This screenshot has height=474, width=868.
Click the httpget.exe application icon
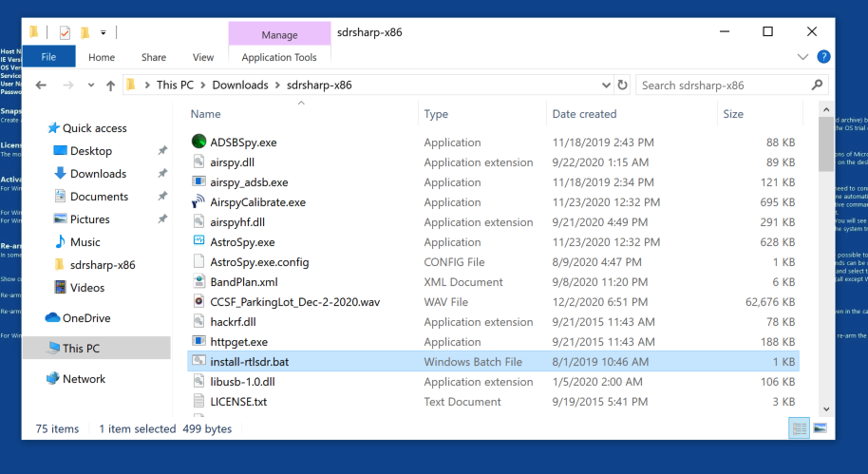pyautogui.click(x=198, y=341)
